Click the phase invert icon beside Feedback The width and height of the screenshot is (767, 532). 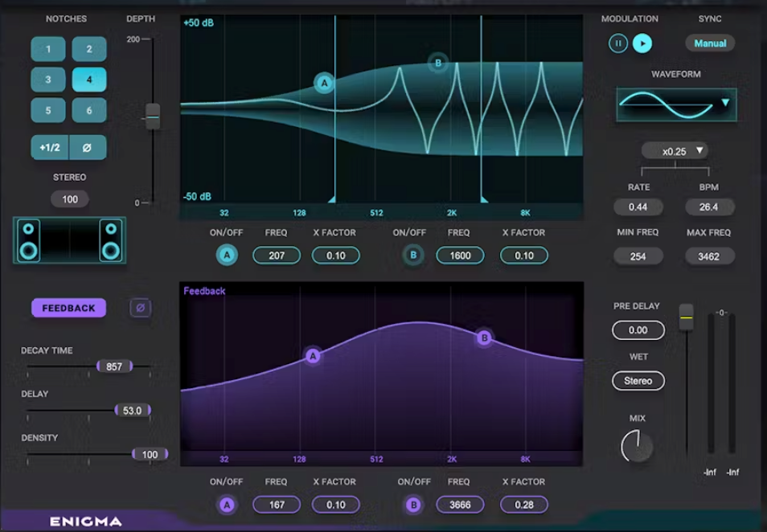pyautogui.click(x=141, y=308)
